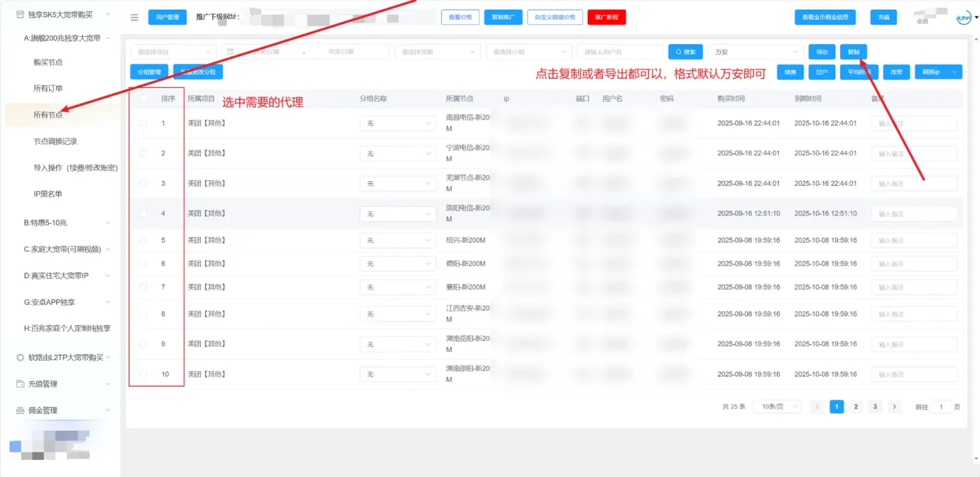Expand the 佣金管理 menu
This screenshot has width=980, height=477.
63,411
